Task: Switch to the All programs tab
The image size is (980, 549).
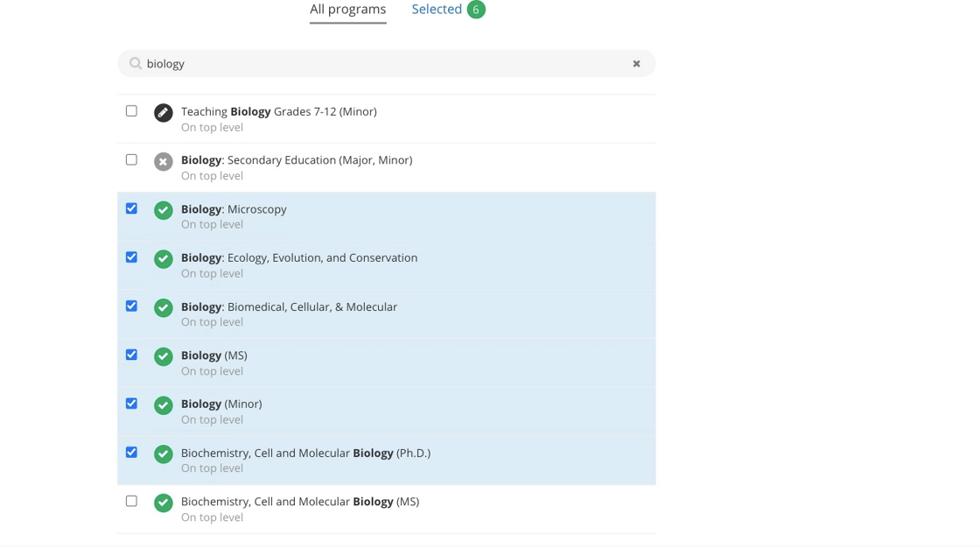Action: tap(347, 10)
